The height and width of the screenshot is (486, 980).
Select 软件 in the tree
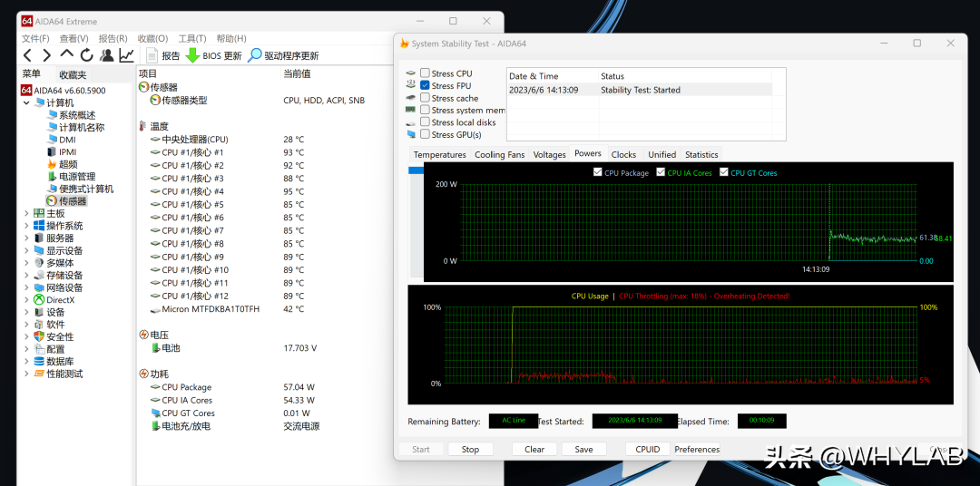49,325
